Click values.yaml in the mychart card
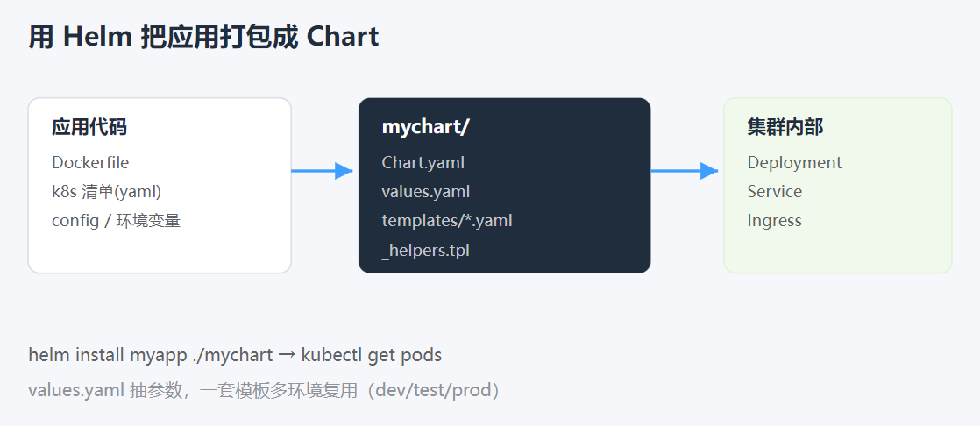 (x=426, y=191)
